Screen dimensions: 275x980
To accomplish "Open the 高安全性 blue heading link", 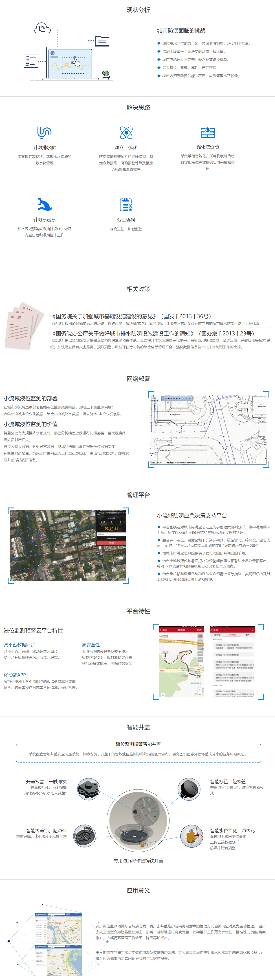I will (x=91, y=644).
